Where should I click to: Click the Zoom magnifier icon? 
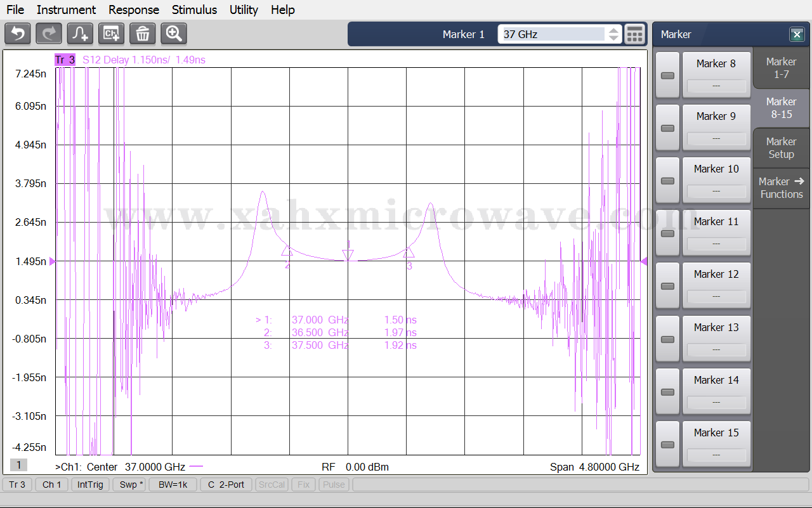click(x=174, y=34)
